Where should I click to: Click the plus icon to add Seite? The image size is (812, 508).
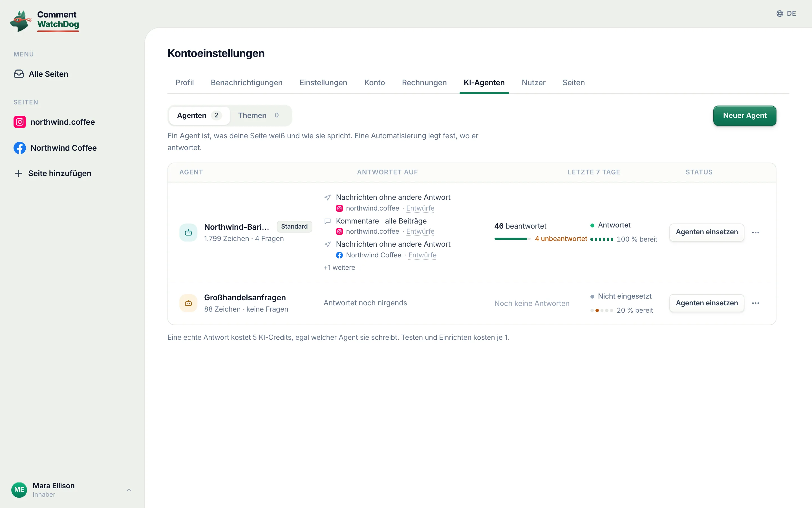[x=19, y=173]
